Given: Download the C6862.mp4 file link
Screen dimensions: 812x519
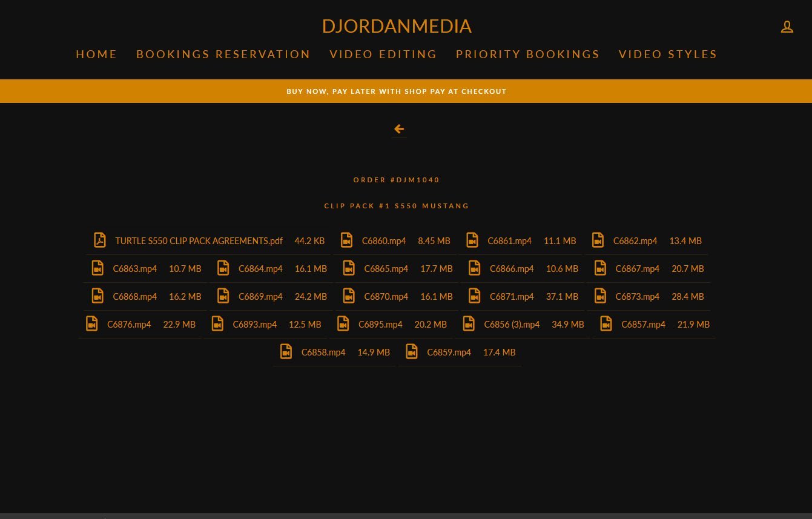Looking at the screenshot, I should [x=635, y=241].
